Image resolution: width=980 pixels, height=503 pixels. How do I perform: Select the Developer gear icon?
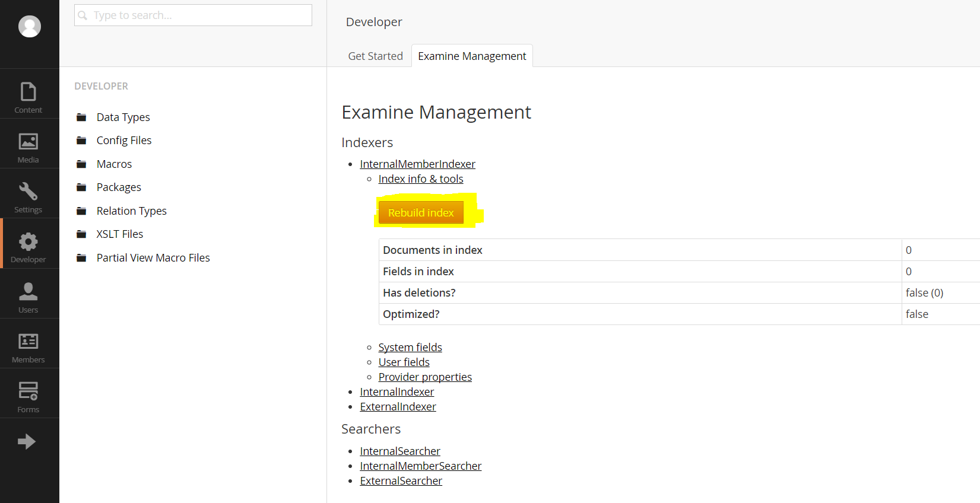click(28, 243)
